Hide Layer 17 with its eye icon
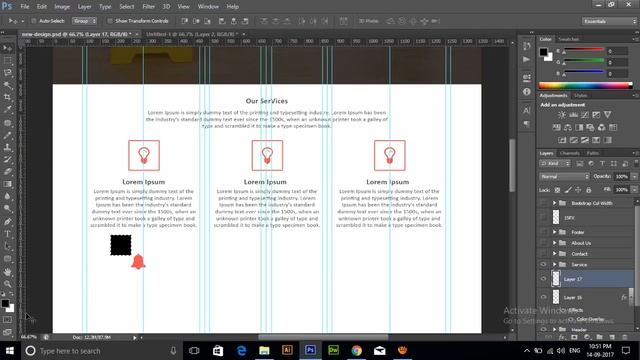 [x=543, y=279]
